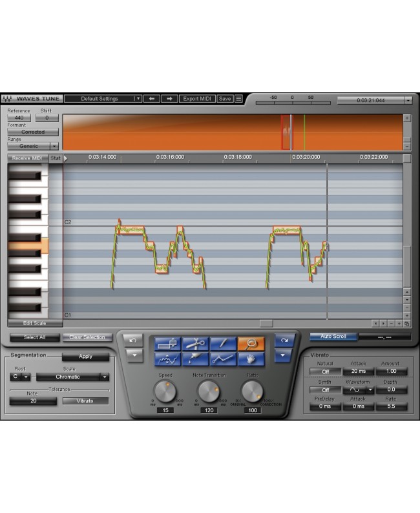Click overview plus zoom button
Viewport: 420px width, 513px height.
[x=407, y=118]
